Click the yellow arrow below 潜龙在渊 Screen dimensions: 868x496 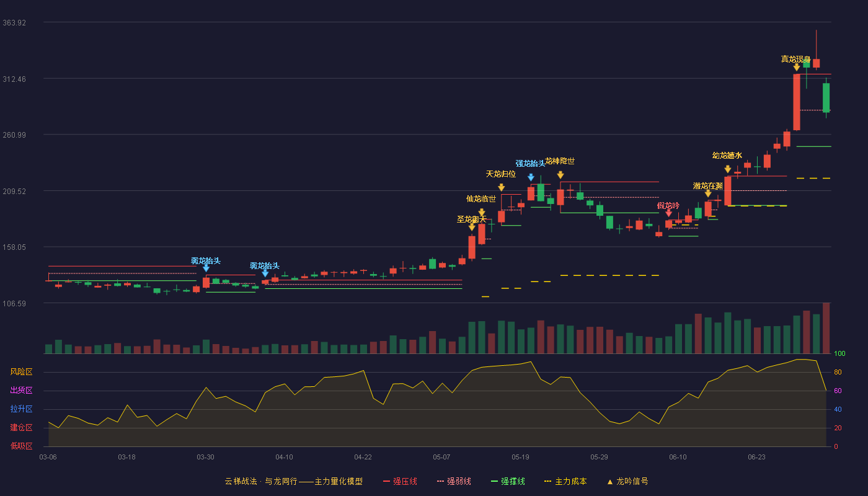708,193
